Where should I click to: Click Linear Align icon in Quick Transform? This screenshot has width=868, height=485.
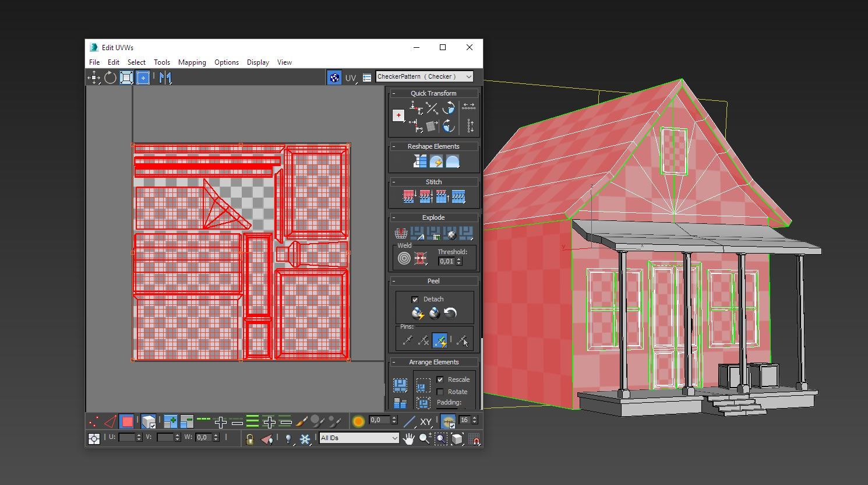click(x=432, y=108)
